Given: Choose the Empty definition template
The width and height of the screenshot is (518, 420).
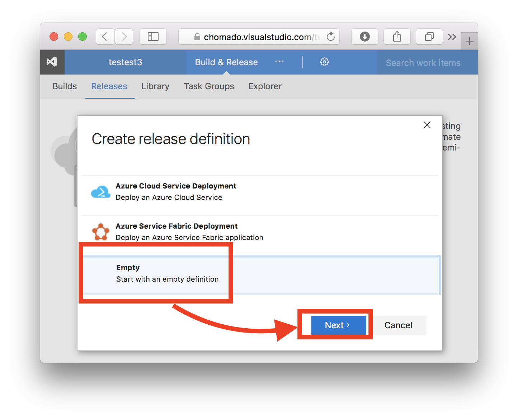Looking at the screenshot, I should [x=260, y=275].
